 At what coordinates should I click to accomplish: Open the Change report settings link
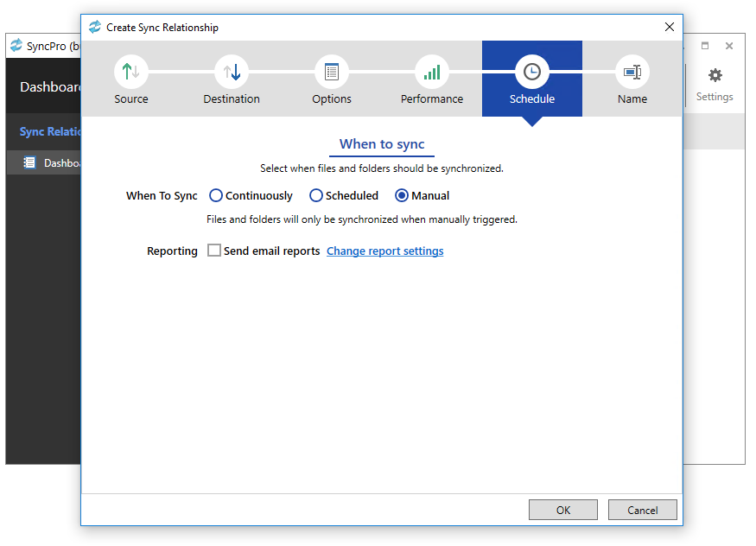[x=384, y=251]
